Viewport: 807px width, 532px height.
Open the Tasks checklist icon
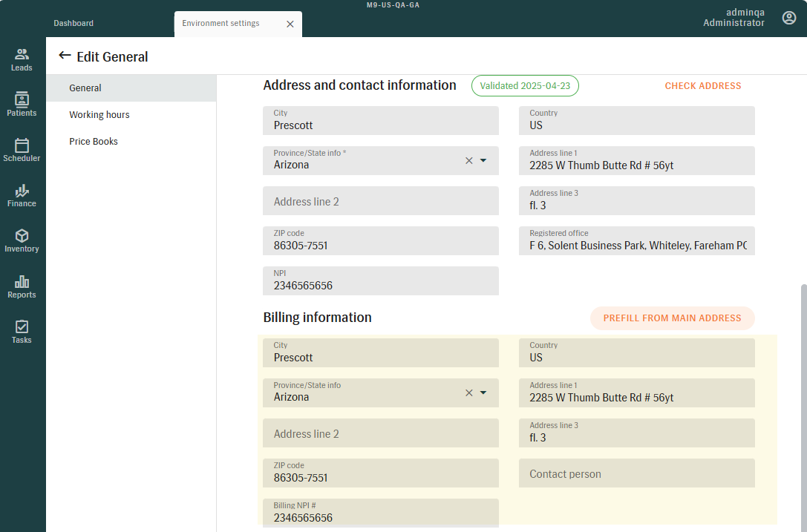pos(22,326)
